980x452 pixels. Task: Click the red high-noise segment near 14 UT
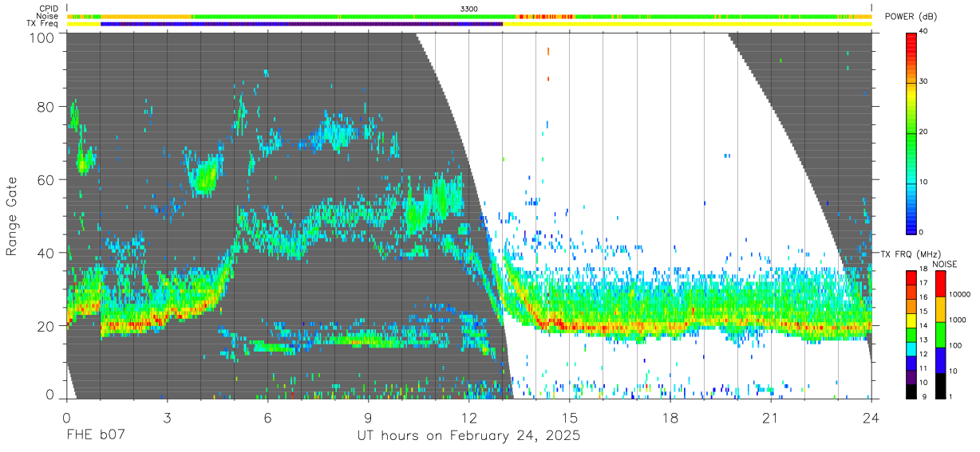click(546, 16)
